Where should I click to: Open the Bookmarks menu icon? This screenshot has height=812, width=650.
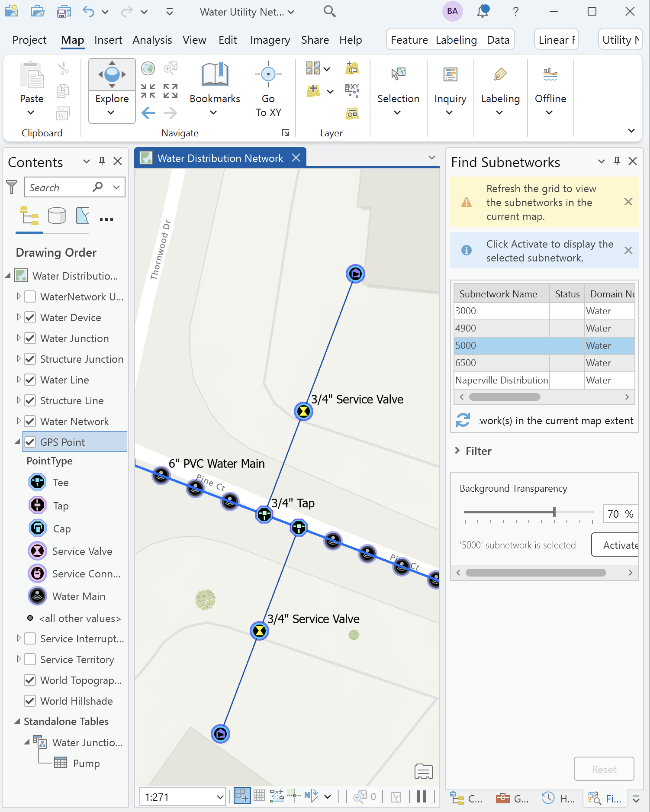point(215,74)
